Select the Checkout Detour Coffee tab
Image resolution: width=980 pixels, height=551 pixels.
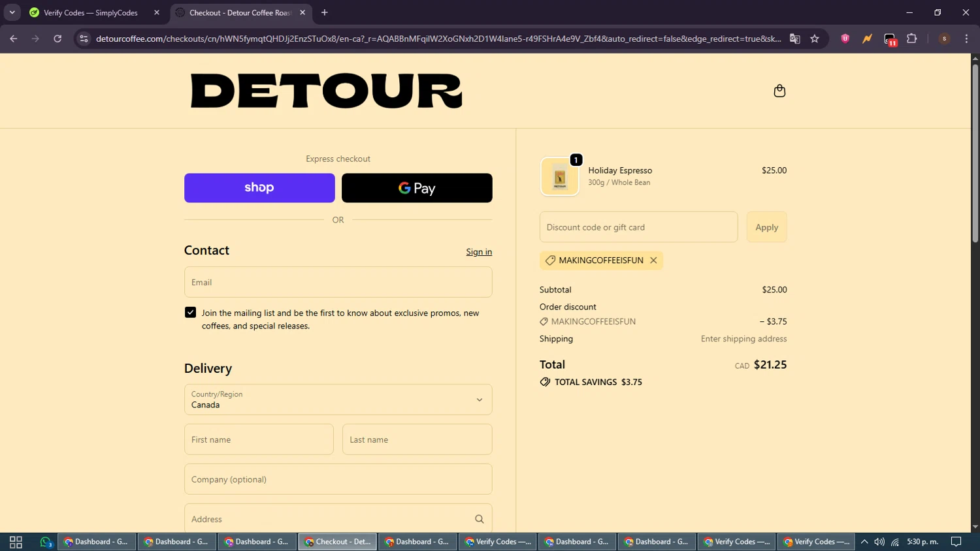pos(240,12)
